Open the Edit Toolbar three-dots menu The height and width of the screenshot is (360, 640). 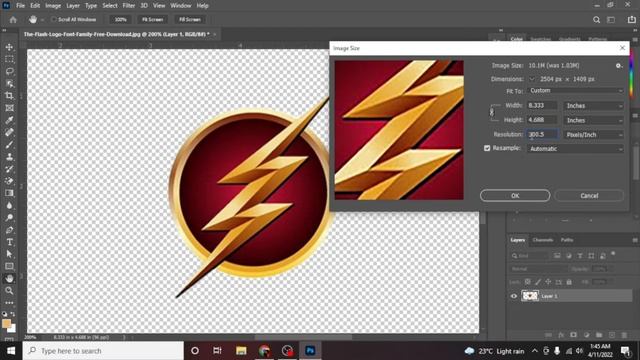(x=9, y=302)
